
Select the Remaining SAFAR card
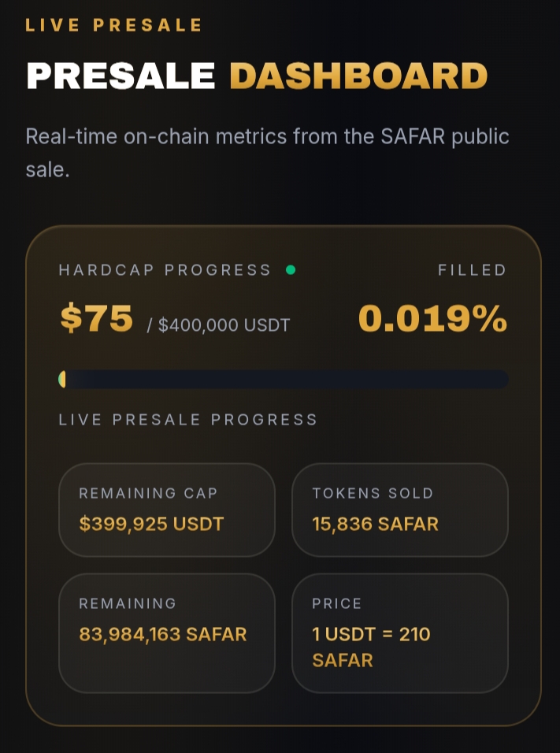click(167, 633)
